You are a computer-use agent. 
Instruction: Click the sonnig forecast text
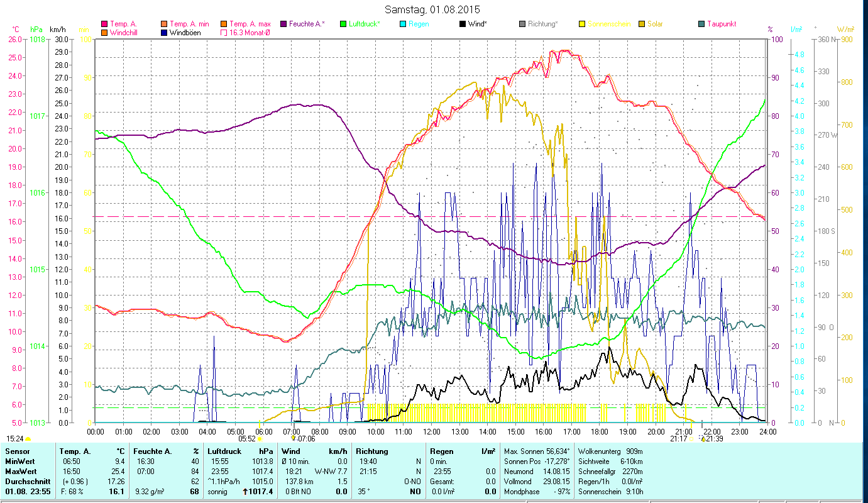[x=217, y=491]
